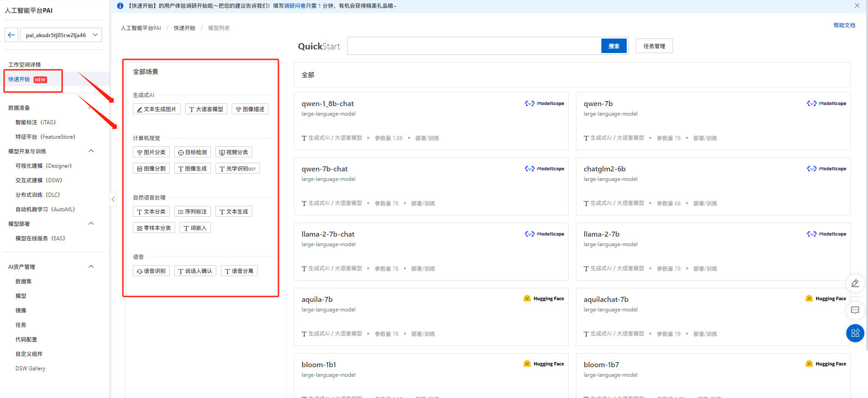Screen dimensions: 868x398
Task: Filter by 零样本分类 scenario
Action: [154, 228]
